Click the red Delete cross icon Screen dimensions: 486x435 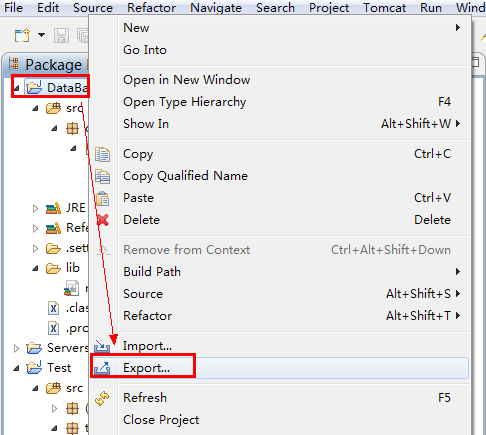(103, 220)
